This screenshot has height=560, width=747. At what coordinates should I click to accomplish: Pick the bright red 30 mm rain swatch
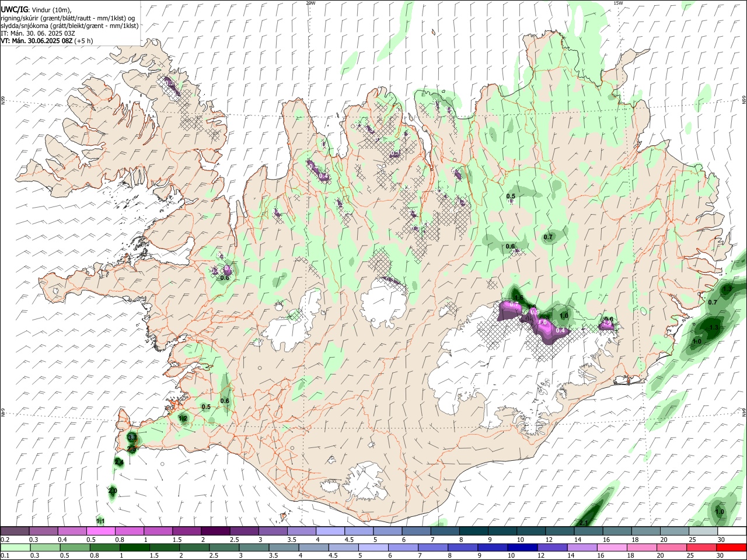click(732, 547)
